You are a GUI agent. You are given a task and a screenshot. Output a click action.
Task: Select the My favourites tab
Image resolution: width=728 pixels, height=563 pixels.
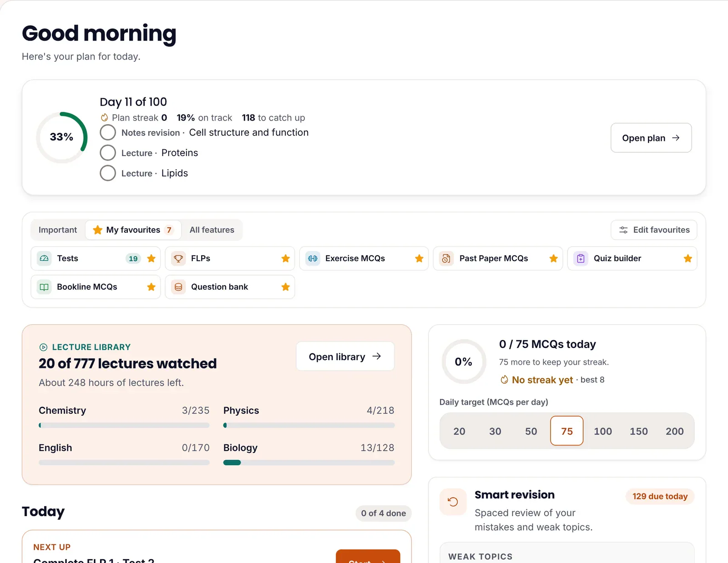click(x=133, y=230)
